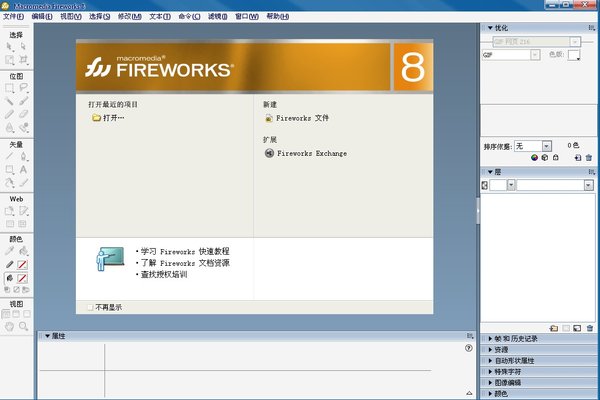
Task: Choose the Scale tool
Action: click(10, 60)
